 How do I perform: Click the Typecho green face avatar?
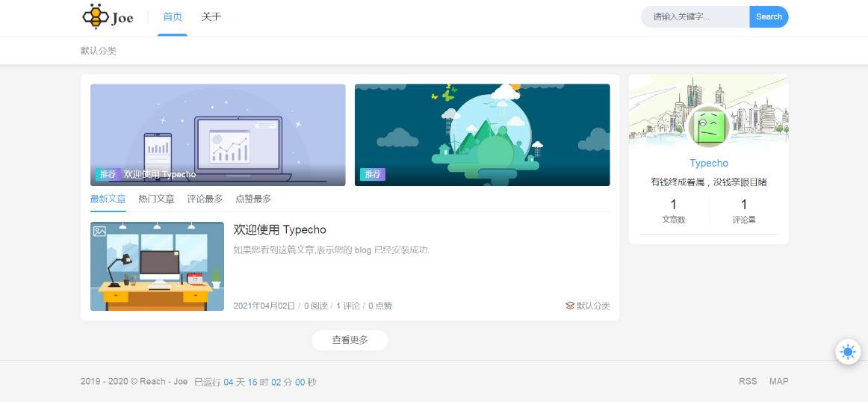pyautogui.click(x=709, y=126)
